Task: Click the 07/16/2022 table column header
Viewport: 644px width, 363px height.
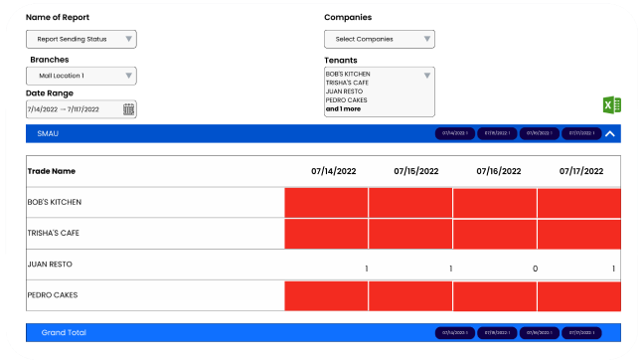Action: 499,171
